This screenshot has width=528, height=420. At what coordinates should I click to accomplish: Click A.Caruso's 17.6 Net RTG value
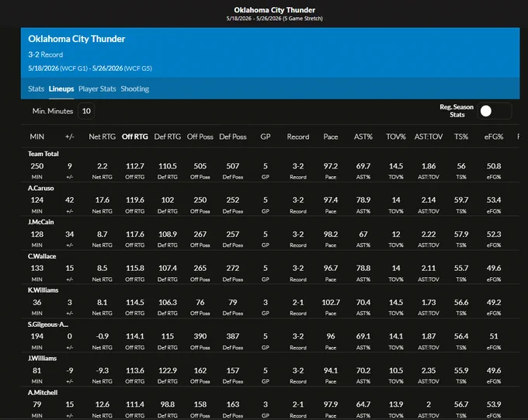[x=102, y=200]
